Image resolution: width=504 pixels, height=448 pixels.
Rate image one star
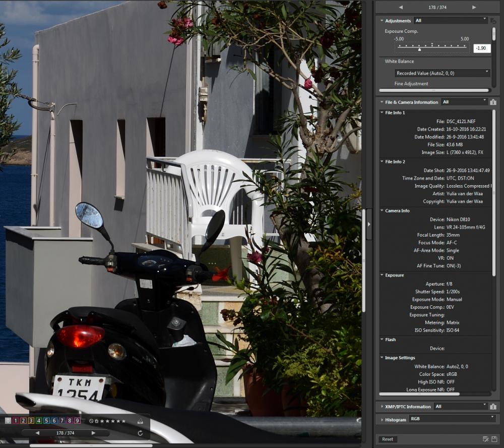(x=102, y=421)
